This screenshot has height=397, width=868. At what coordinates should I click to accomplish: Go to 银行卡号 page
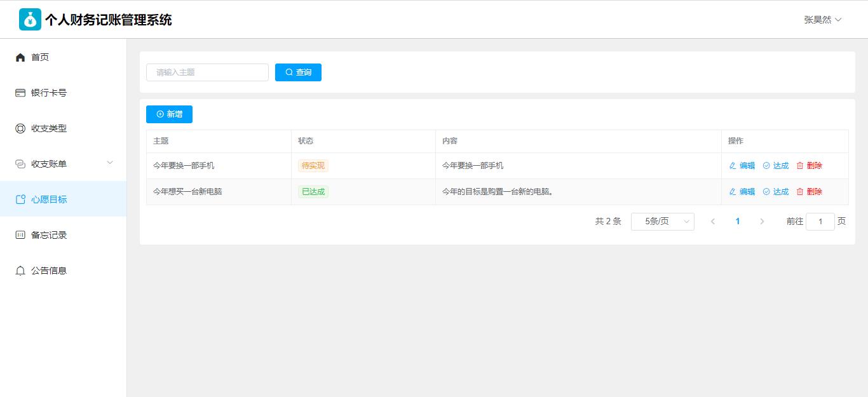(49, 93)
